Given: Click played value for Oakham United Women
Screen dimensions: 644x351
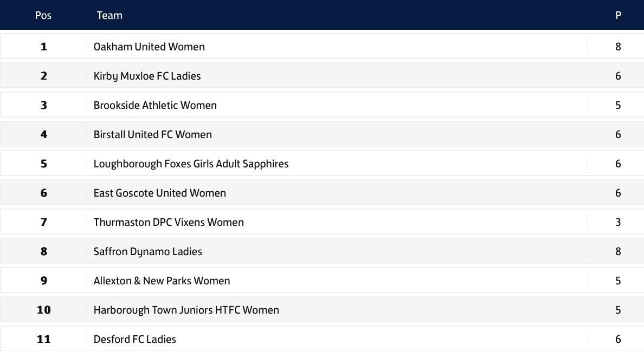Looking at the screenshot, I should [618, 47].
